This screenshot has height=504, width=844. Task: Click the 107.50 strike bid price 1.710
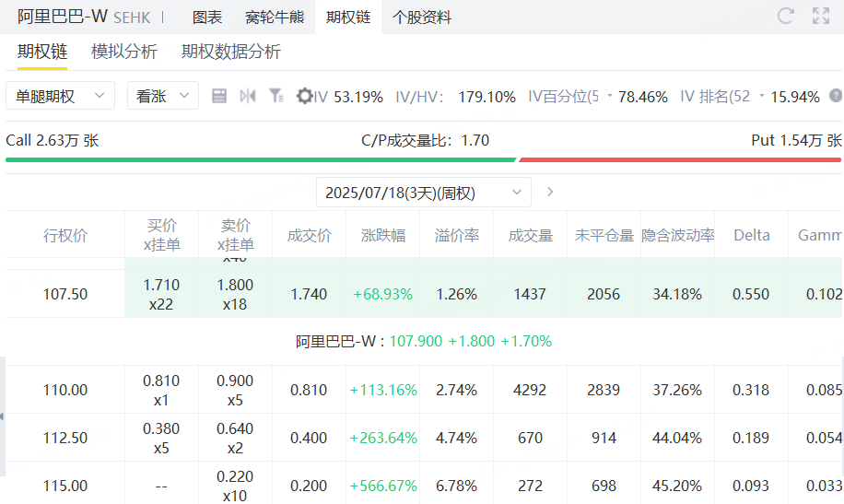pos(161,286)
